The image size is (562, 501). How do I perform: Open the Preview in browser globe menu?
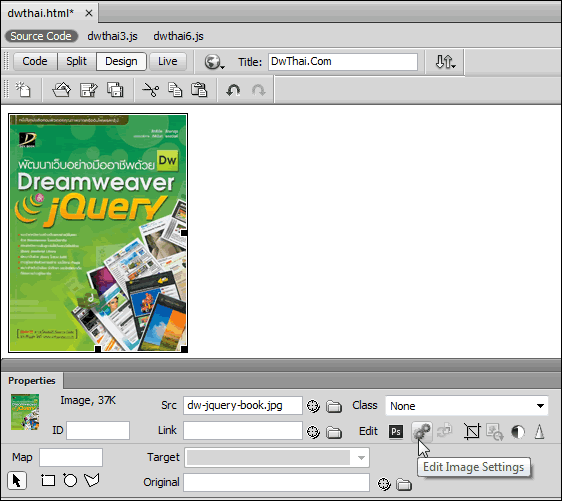pyautogui.click(x=214, y=62)
